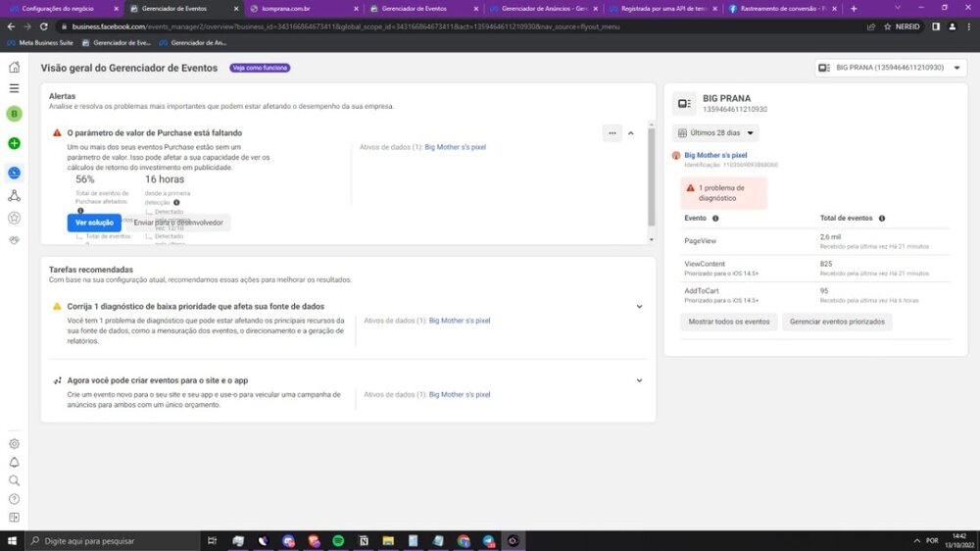
Task: Switch to Configurações do negócio tab
Action: pos(64,9)
